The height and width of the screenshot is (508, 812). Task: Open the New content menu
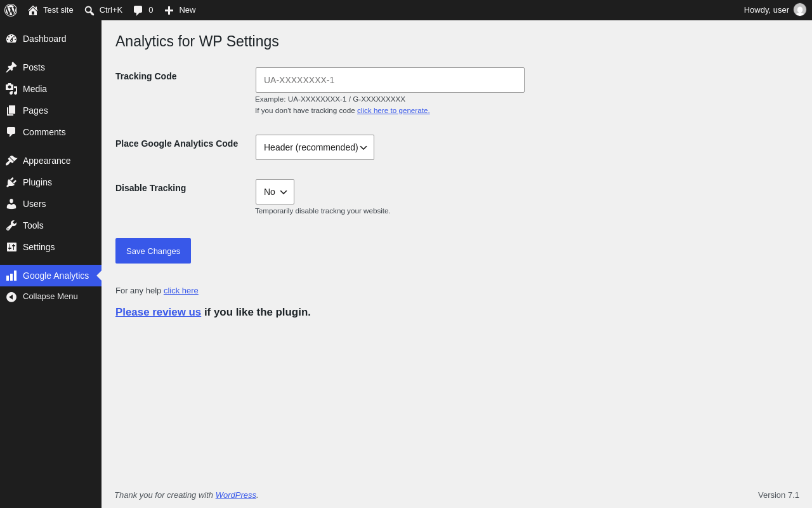[180, 10]
